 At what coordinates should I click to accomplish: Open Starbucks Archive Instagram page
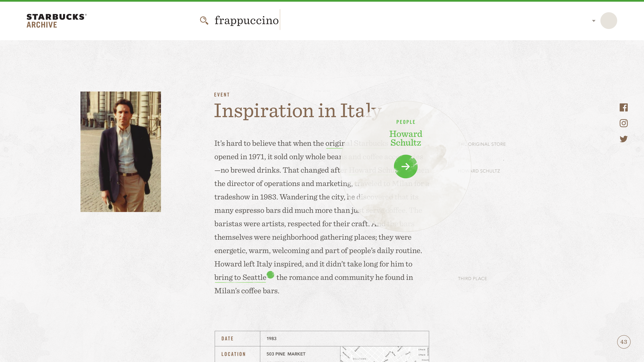point(624,123)
